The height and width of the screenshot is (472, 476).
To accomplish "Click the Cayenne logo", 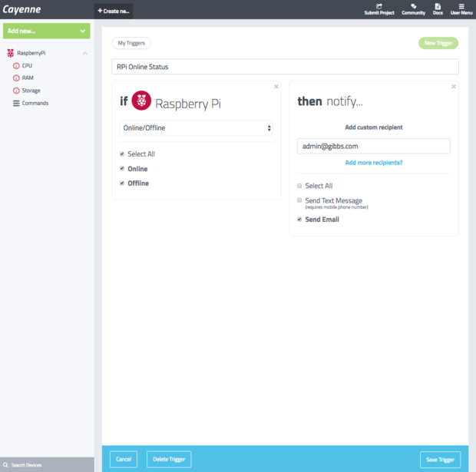I will 21,9.
